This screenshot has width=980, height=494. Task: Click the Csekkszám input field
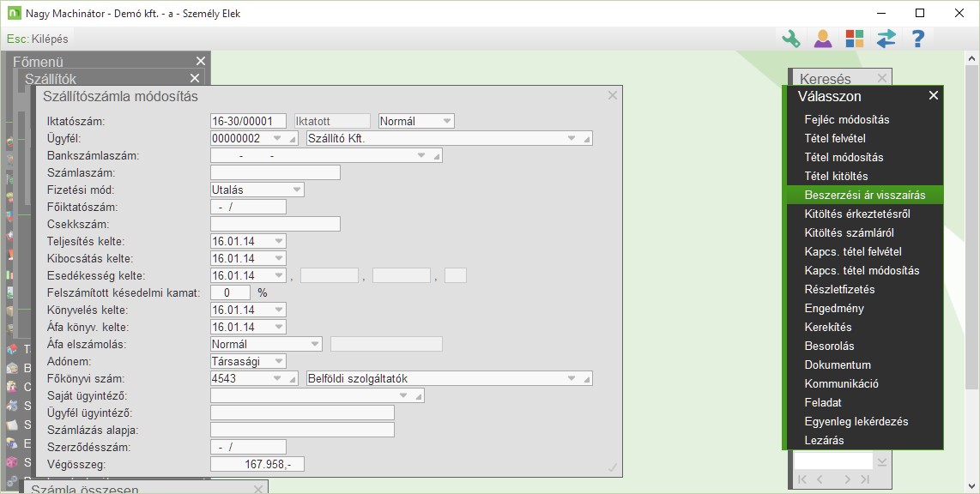275,224
